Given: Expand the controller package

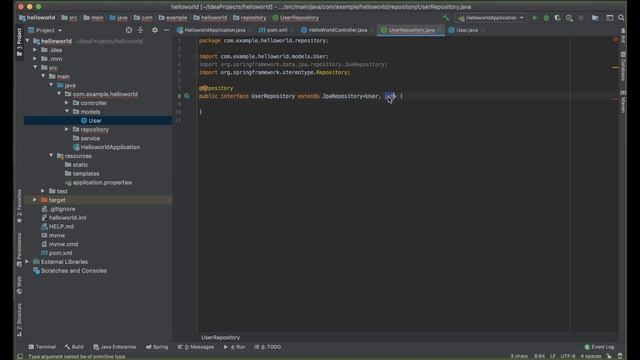Looking at the screenshot, I should click(67, 103).
